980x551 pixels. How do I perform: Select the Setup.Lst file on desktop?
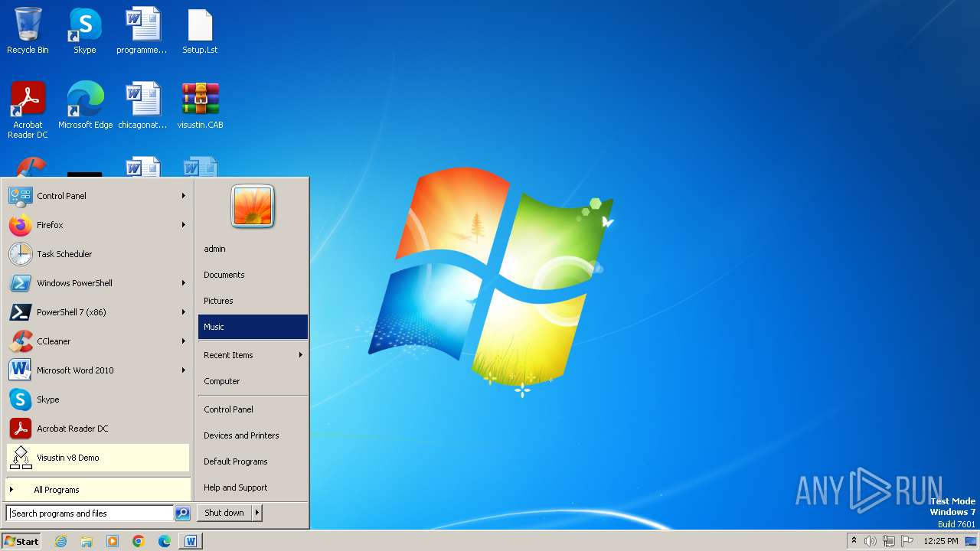[x=200, y=31]
